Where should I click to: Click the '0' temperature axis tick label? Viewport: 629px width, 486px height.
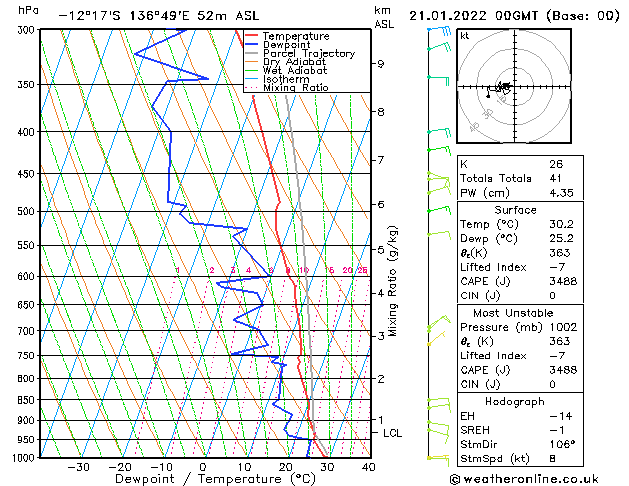pos(203,467)
